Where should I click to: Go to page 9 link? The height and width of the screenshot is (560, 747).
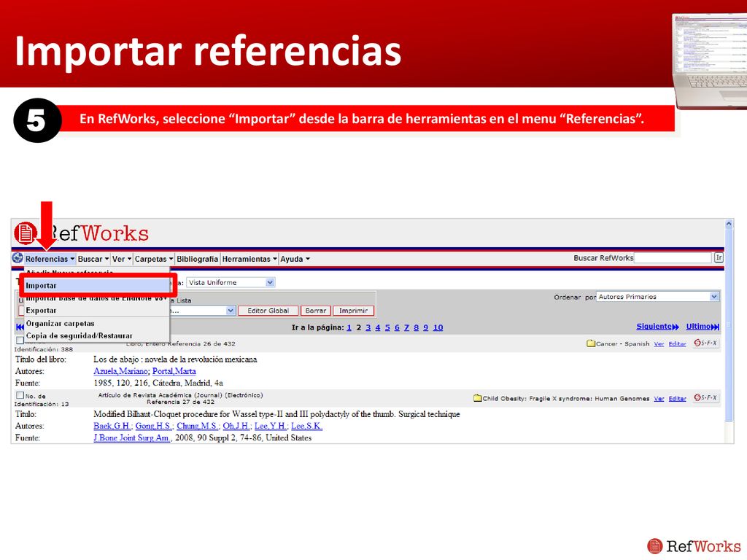tap(425, 327)
